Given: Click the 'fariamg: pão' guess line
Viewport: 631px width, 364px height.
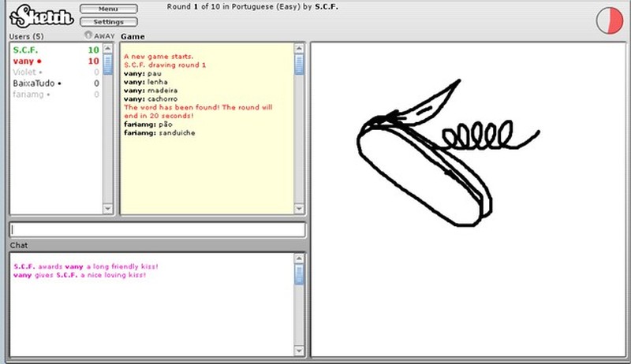Looking at the screenshot, I should tap(148, 124).
